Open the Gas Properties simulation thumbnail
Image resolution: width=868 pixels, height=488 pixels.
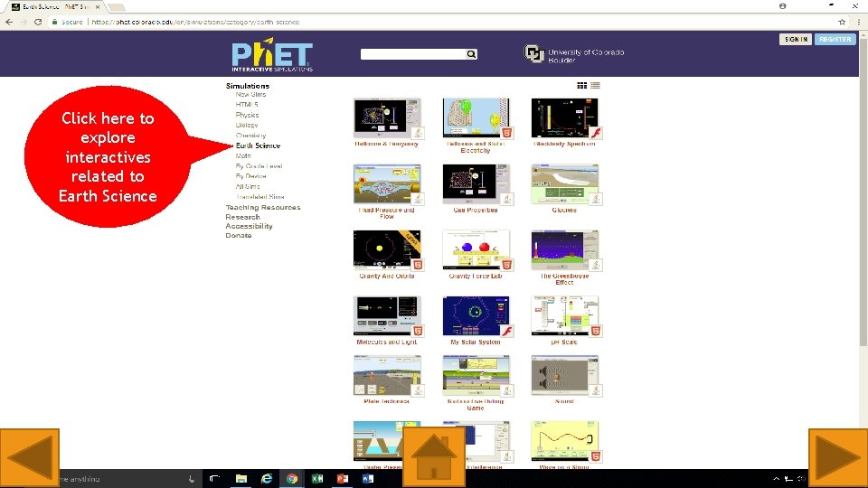pos(476,184)
